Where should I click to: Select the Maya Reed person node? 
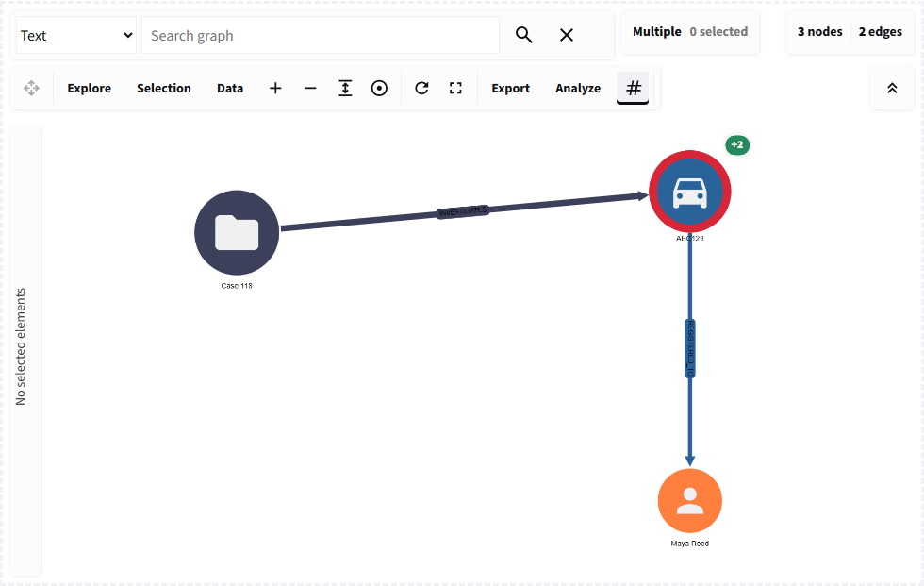point(690,501)
